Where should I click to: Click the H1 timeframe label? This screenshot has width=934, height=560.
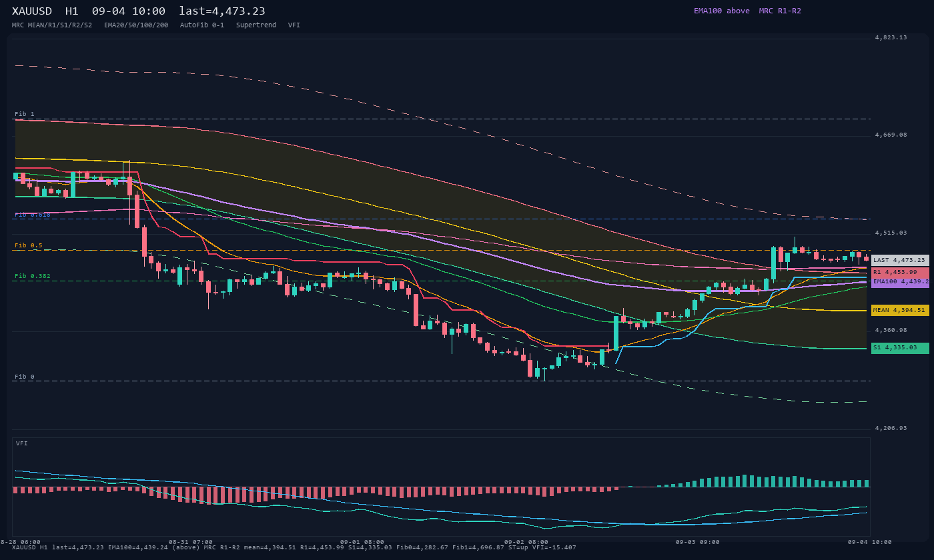[x=71, y=11]
